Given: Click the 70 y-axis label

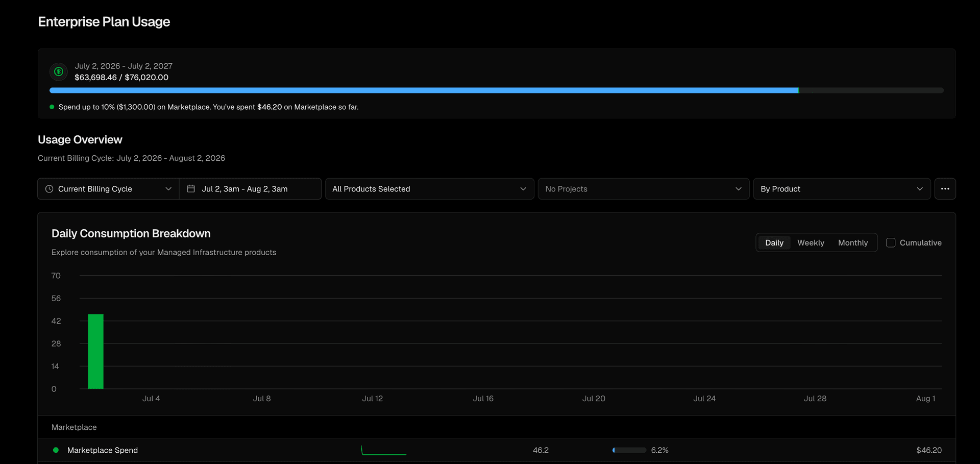Looking at the screenshot, I should [56, 276].
